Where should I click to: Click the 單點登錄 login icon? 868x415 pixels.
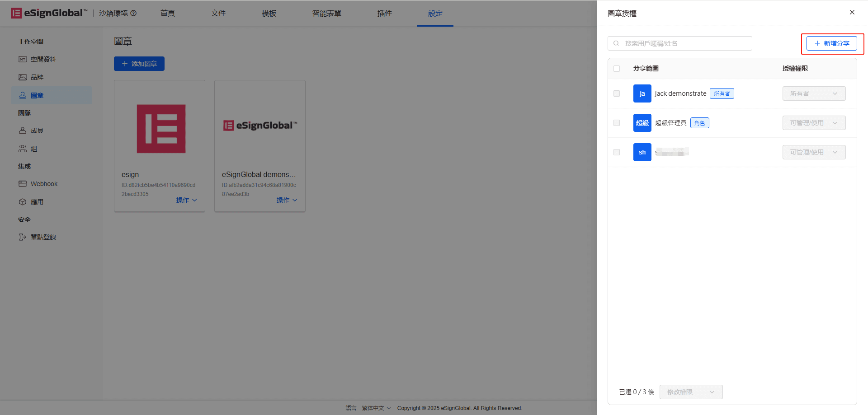(x=23, y=237)
